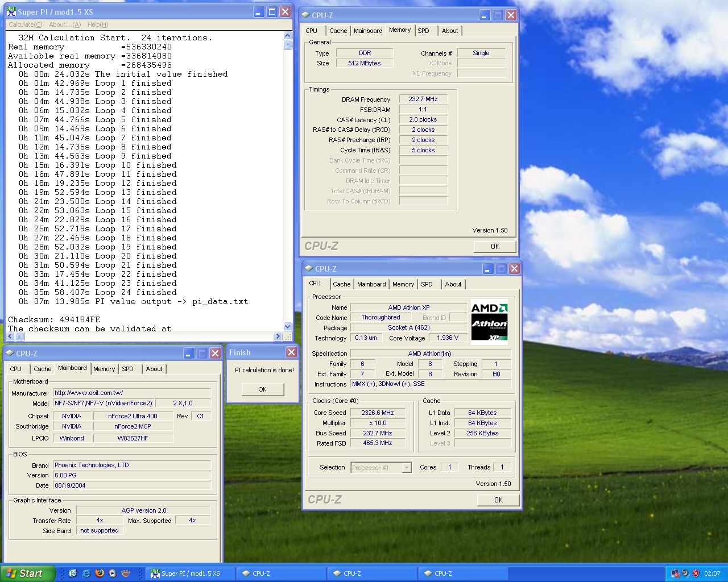Screen dimensions: 728x582
Task: Launch Firefox from the quick launch bar
Action: pyautogui.click(x=99, y=573)
